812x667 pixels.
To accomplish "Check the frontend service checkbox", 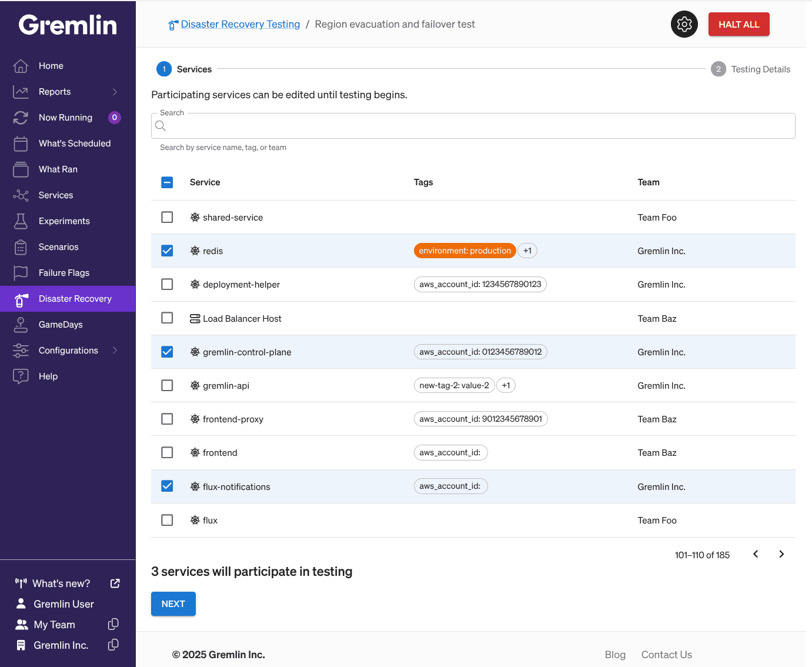I will [x=167, y=452].
